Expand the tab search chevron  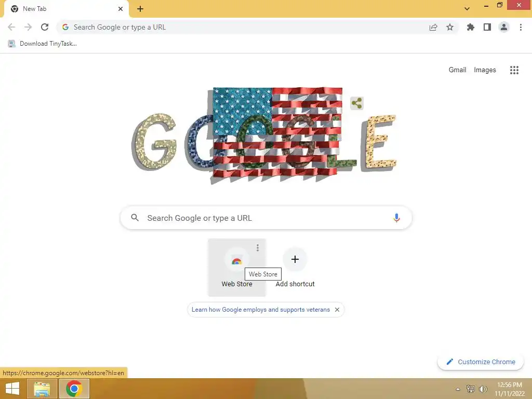467,8
